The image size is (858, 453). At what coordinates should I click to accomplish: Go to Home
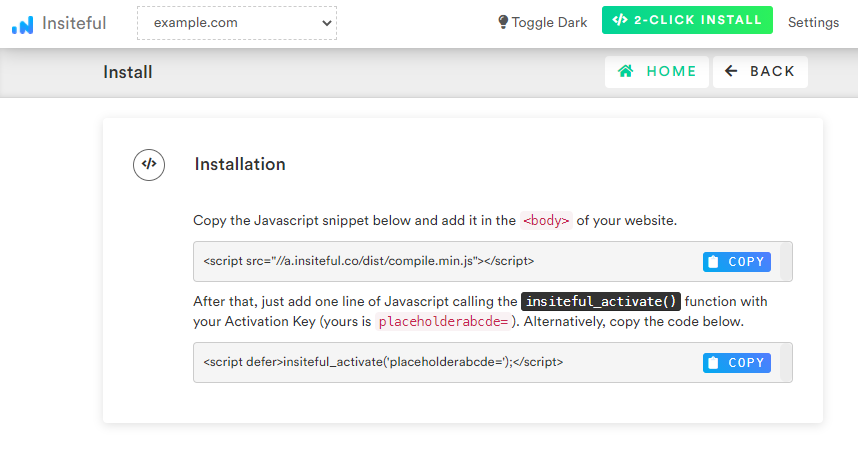coord(657,72)
